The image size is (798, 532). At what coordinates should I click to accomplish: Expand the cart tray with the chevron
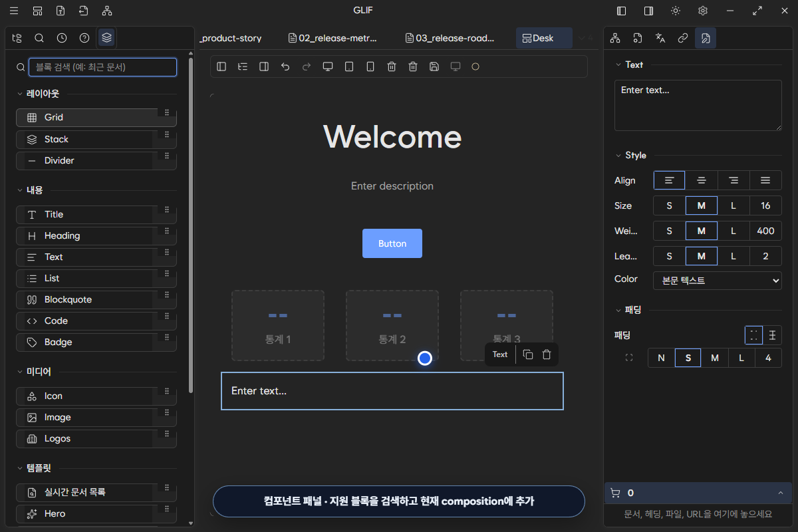[x=780, y=493]
